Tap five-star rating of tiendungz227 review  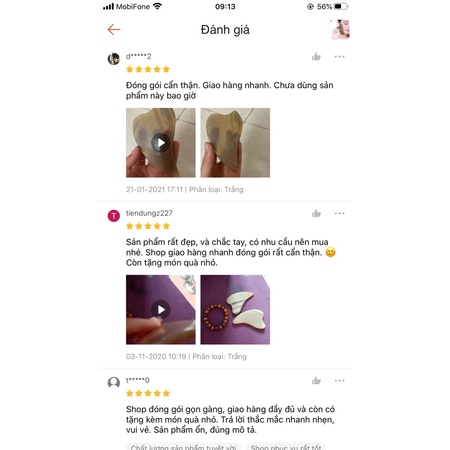coord(148,226)
